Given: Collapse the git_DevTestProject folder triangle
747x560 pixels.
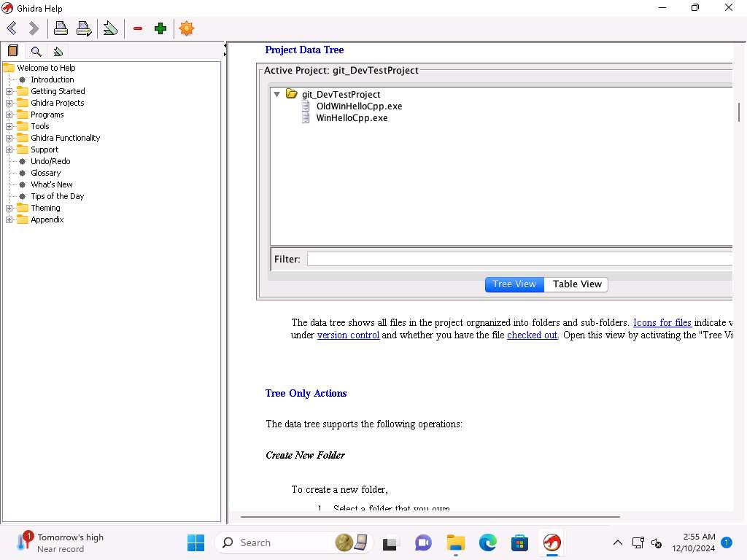Looking at the screenshot, I should click(277, 94).
